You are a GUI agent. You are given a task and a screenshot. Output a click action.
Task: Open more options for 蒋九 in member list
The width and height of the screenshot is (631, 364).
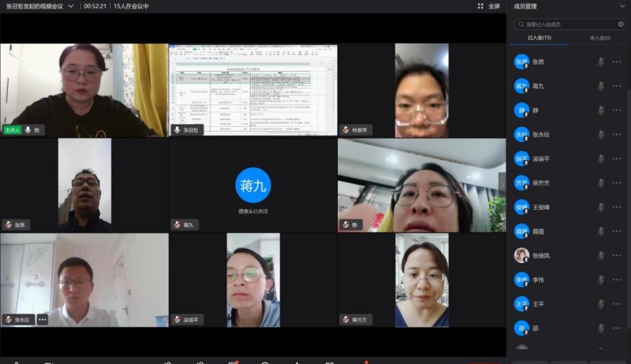tap(617, 86)
